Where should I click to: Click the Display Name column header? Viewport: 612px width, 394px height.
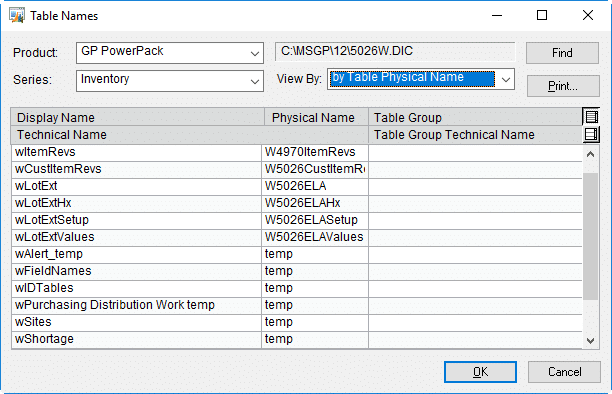pyautogui.click(x=138, y=117)
